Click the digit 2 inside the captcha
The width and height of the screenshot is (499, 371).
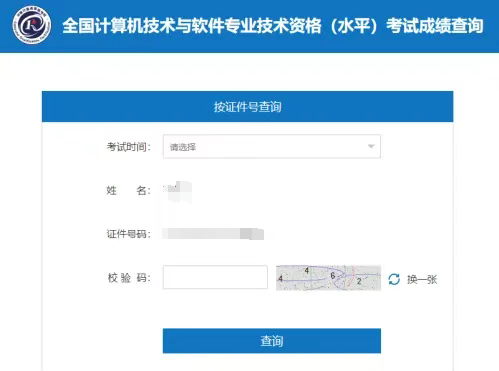click(359, 281)
